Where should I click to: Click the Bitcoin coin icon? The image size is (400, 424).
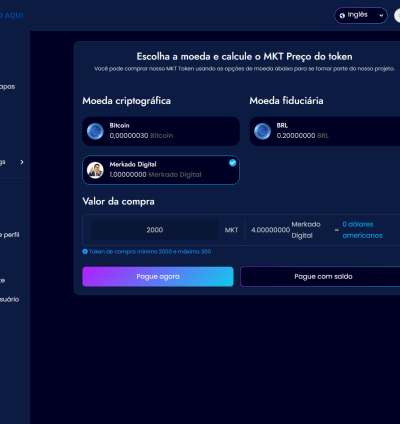95,131
